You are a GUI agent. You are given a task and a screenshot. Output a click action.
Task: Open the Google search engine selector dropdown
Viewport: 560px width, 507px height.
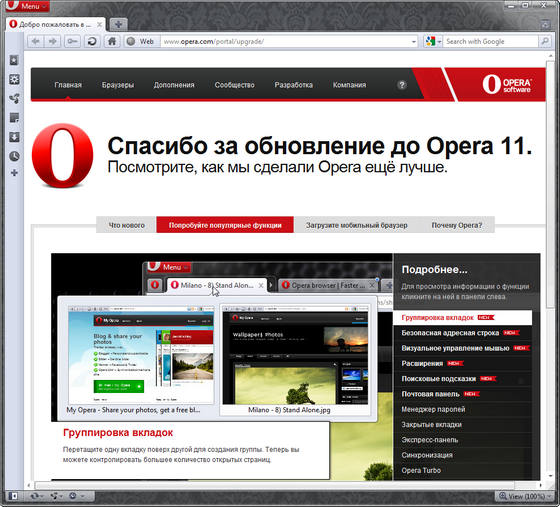tap(433, 41)
